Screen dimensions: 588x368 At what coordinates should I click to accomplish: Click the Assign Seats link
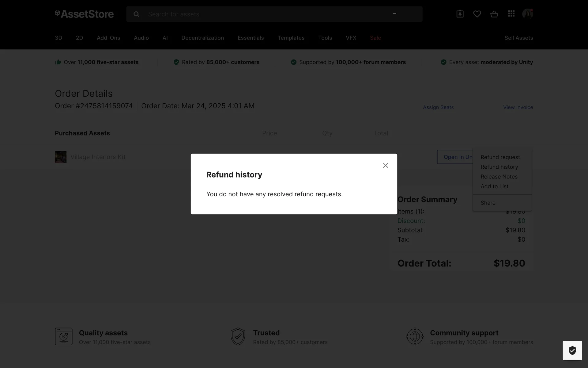(438, 107)
